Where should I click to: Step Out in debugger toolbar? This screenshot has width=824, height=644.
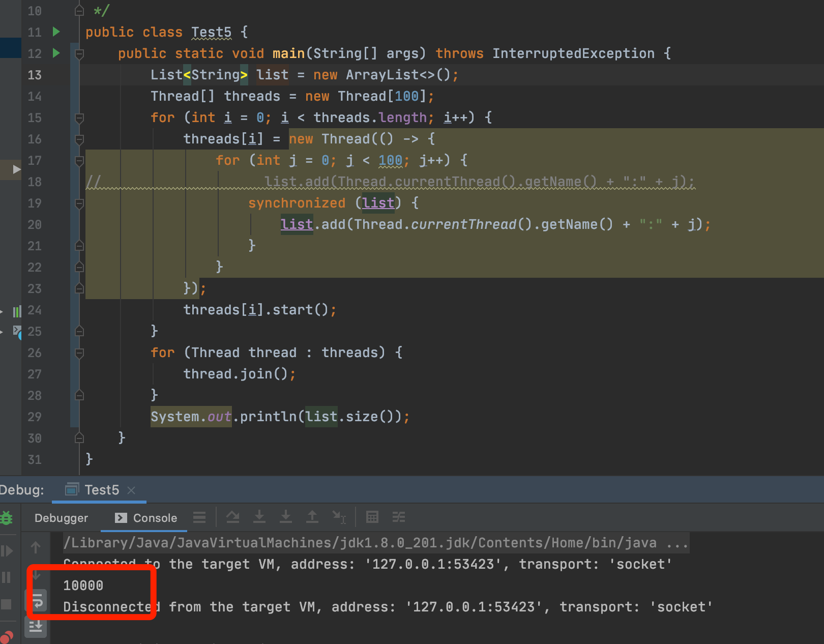[x=312, y=517]
